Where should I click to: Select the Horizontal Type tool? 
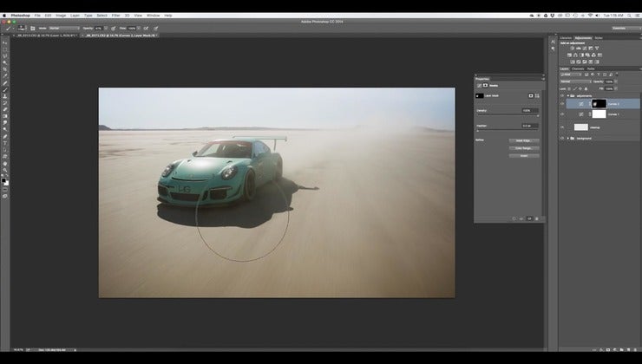[5, 143]
